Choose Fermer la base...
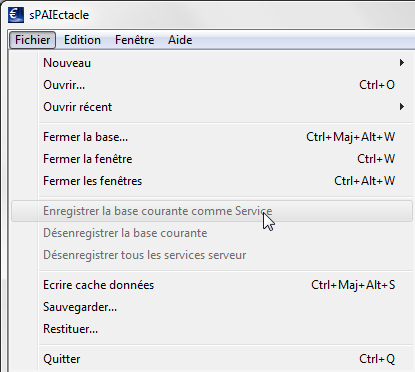The width and height of the screenshot is (415, 372). (212, 137)
